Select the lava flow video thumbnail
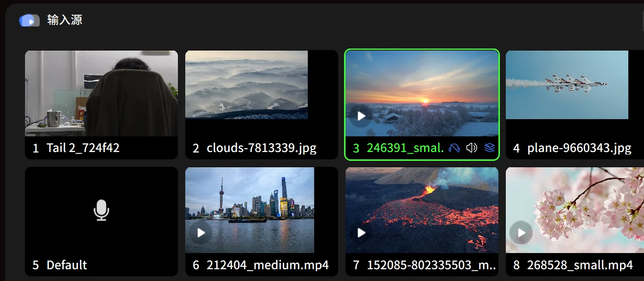The image size is (644, 281). point(422,210)
